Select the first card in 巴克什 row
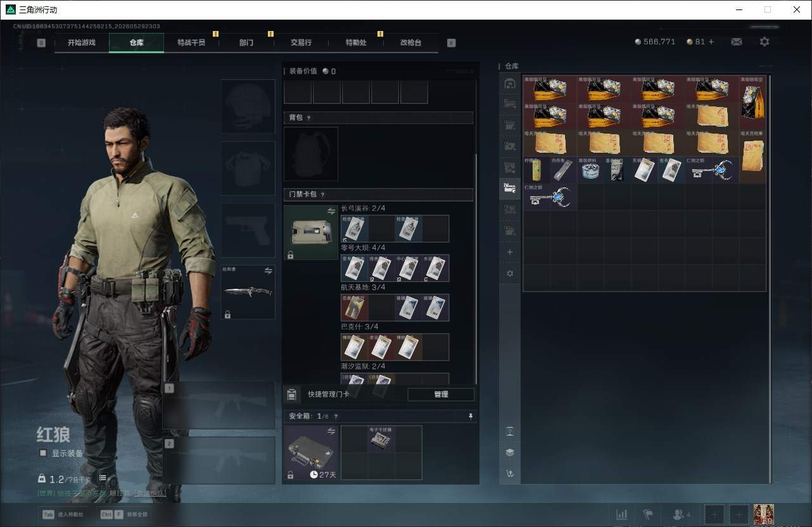The image size is (812, 527). tap(354, 346)
